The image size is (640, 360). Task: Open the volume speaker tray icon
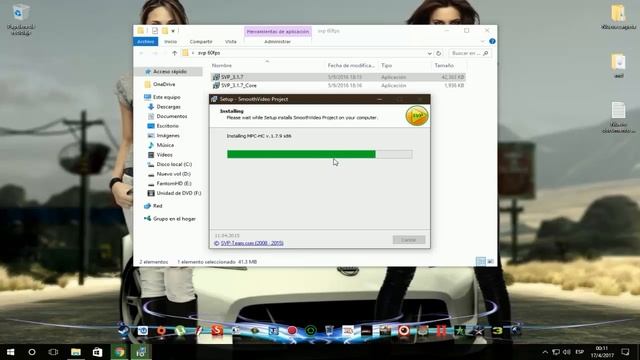point(567,352)
